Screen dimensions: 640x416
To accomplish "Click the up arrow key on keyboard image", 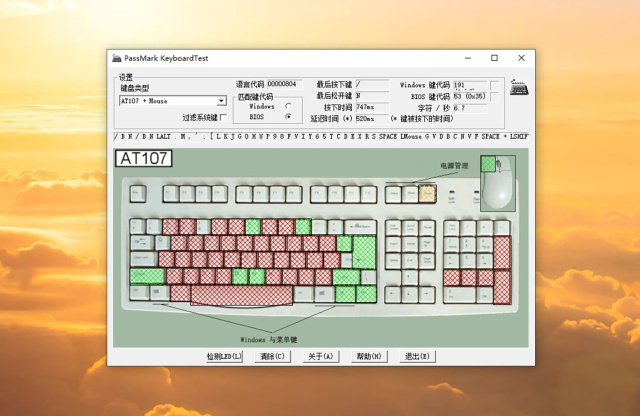I will coord(410,277).
